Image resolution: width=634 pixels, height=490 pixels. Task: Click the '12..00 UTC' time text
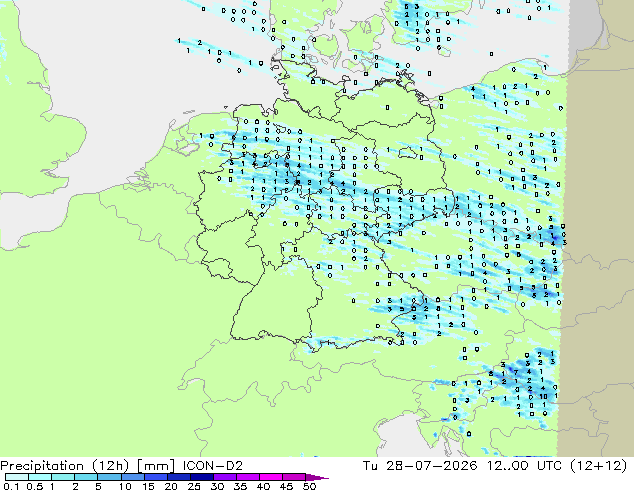(524, 466)
